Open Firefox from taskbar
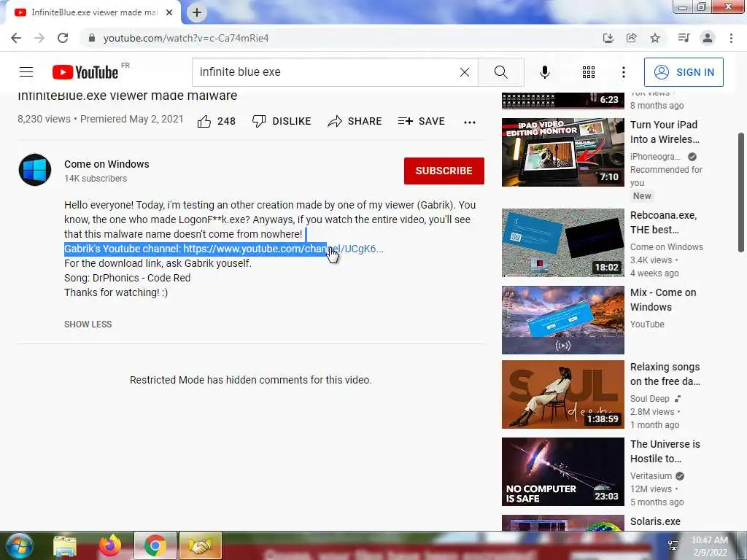Screen dimensions: 747x560 (109, 545)
